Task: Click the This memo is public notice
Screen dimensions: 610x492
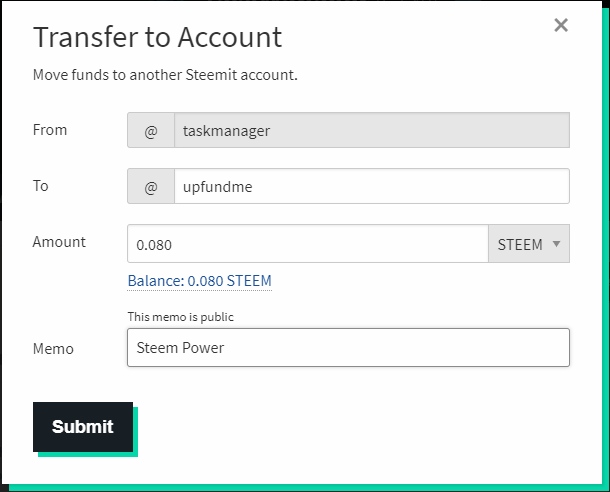Action: coord(181,317)
